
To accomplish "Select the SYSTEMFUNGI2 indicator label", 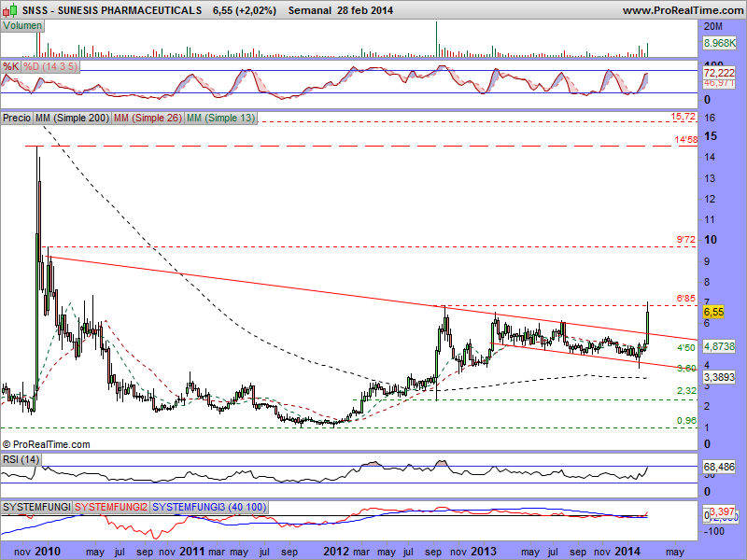I will pos(111,507).
